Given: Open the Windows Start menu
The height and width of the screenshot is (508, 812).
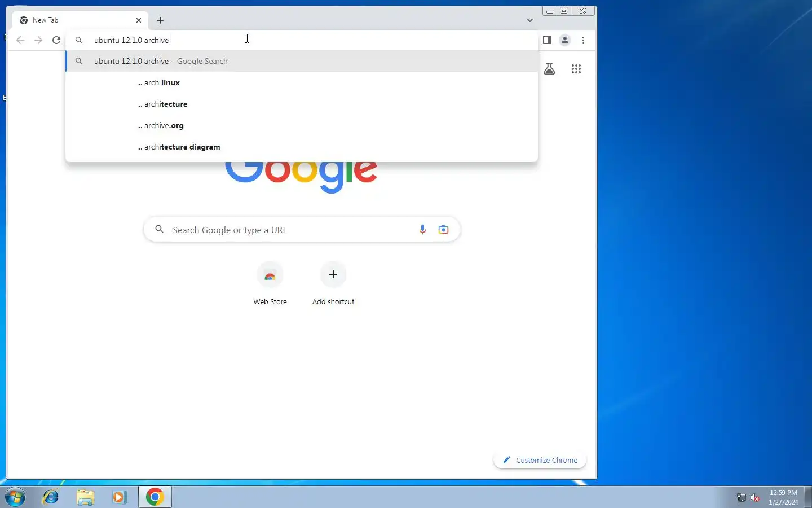Looking at the screenshot, I should 15,497.
